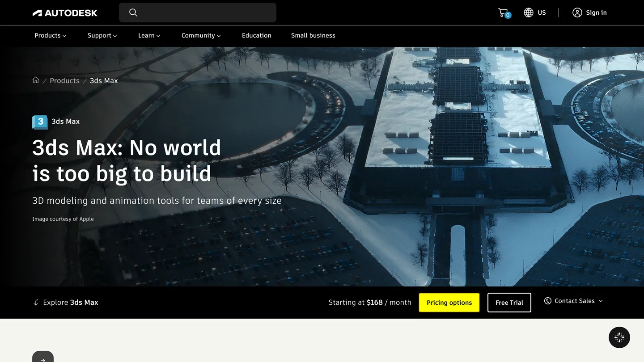Click the US region label
This screenshot has width=644, height=362.
tap(542, 13)
